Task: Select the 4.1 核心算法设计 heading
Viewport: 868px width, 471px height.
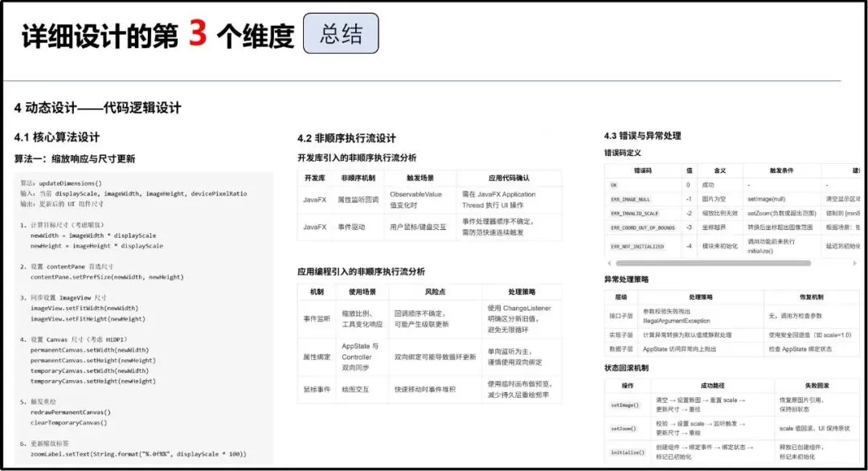Action: pos(57,137)
